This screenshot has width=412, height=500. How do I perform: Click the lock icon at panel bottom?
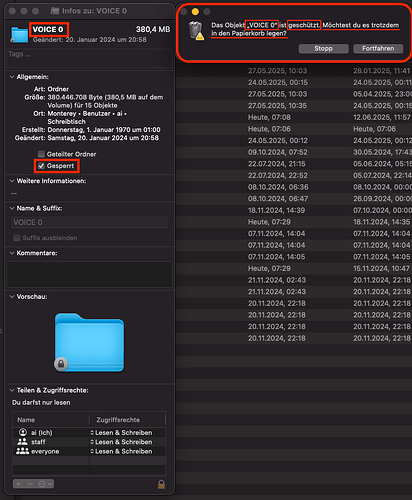[161, 484]
